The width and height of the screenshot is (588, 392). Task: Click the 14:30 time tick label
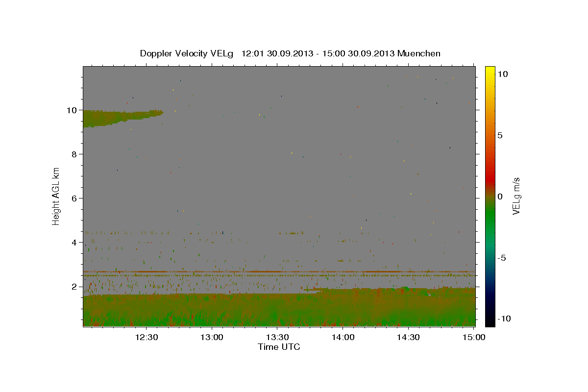tap(408, 337)
